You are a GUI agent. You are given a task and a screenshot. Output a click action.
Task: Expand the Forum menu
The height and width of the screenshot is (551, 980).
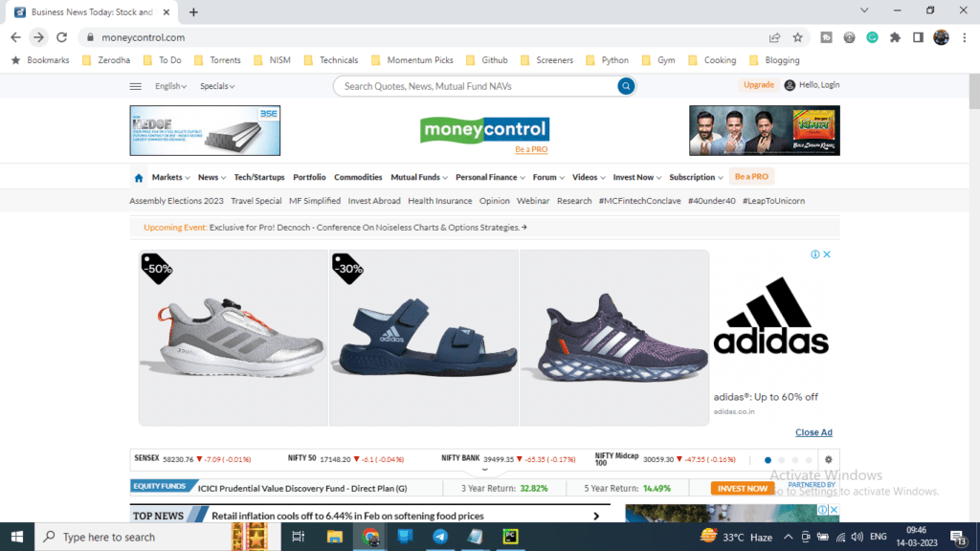(548, 177)
